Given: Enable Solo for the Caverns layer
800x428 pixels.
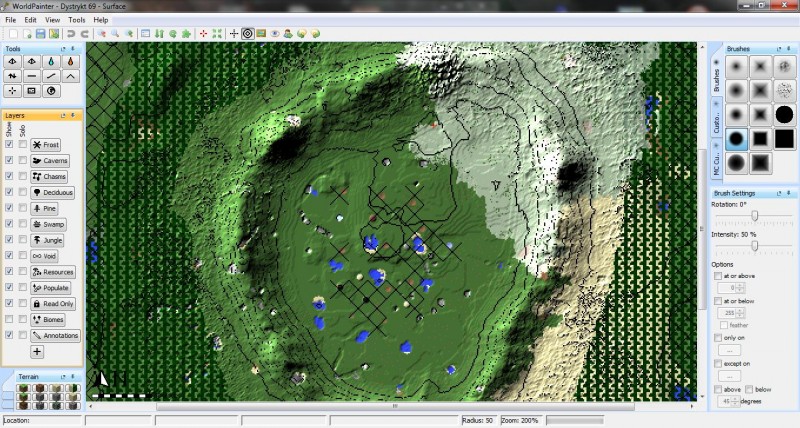Looking at the screenshot, I should tap(22, 160).
